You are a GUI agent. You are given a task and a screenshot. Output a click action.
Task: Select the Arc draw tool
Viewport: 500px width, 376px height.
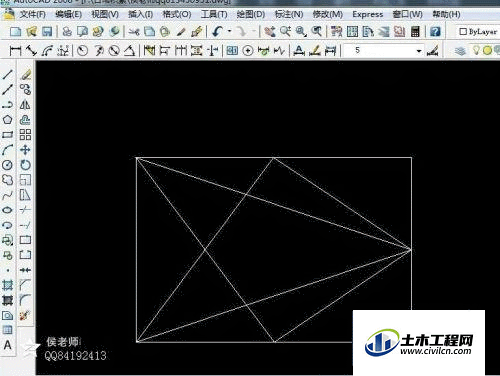(x=7, y=150)
